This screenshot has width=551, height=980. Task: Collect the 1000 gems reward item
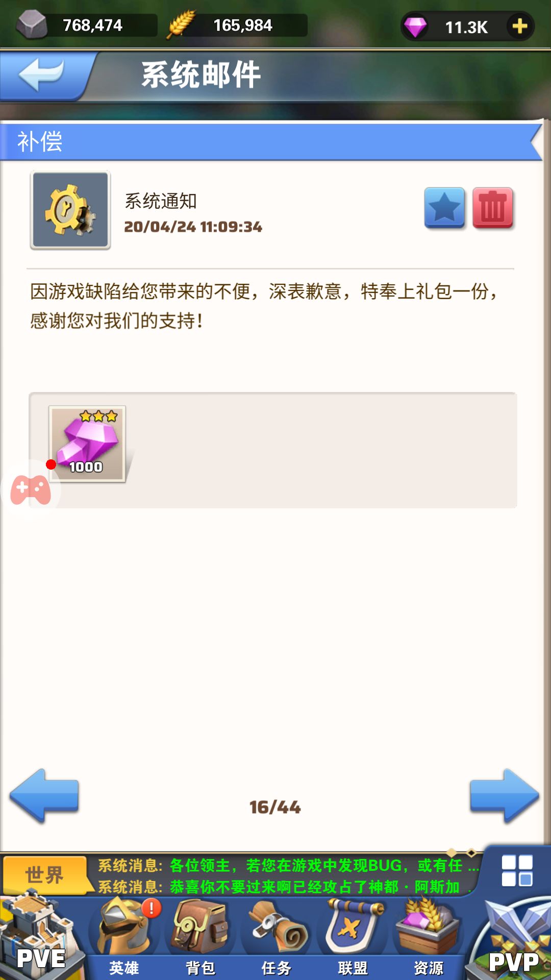pyautogui.click(x=87, y=444)
